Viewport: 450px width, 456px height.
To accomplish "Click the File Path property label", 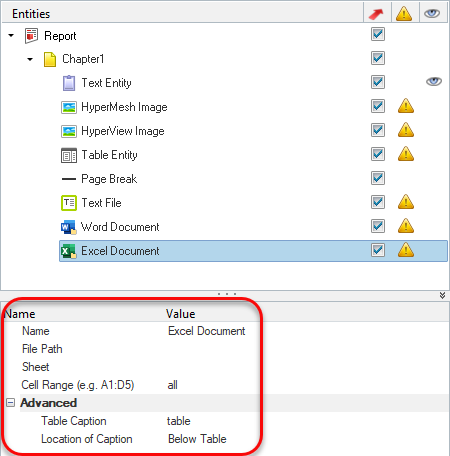I will tap(42, 349).
